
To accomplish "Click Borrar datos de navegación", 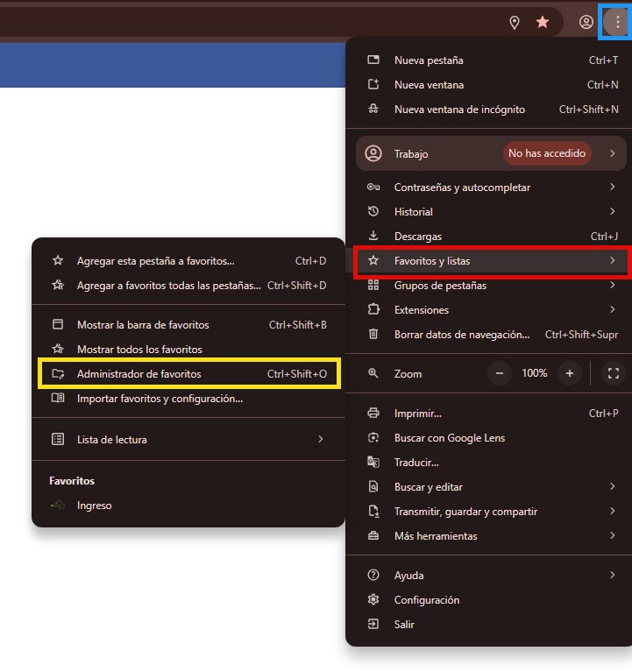I will coord(461,335).
